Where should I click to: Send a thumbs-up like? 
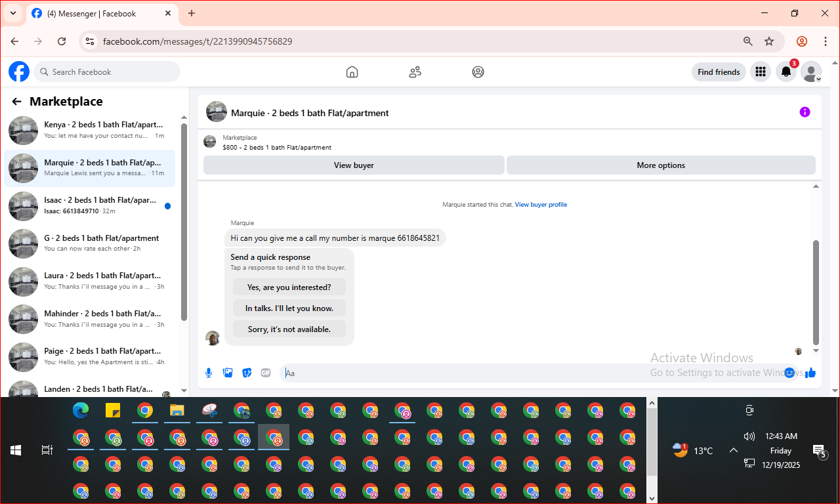(x=810, y=373)
